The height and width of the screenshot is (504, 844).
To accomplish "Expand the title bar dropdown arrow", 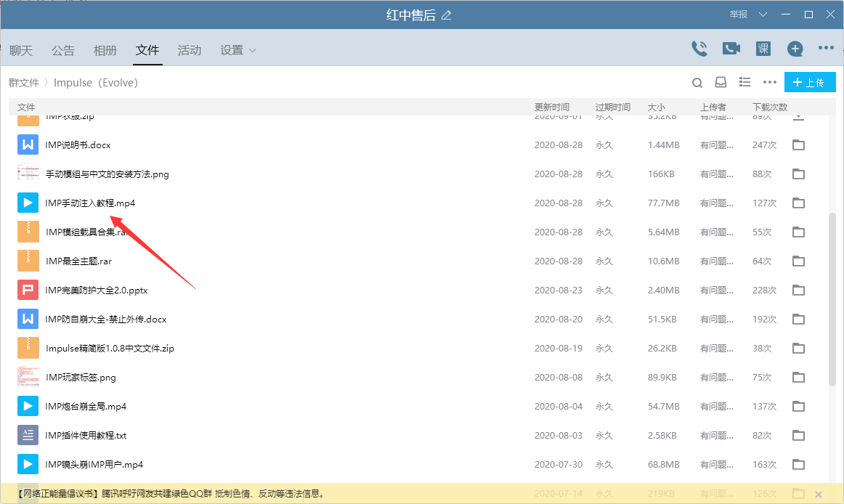I will tap(763, 15).
